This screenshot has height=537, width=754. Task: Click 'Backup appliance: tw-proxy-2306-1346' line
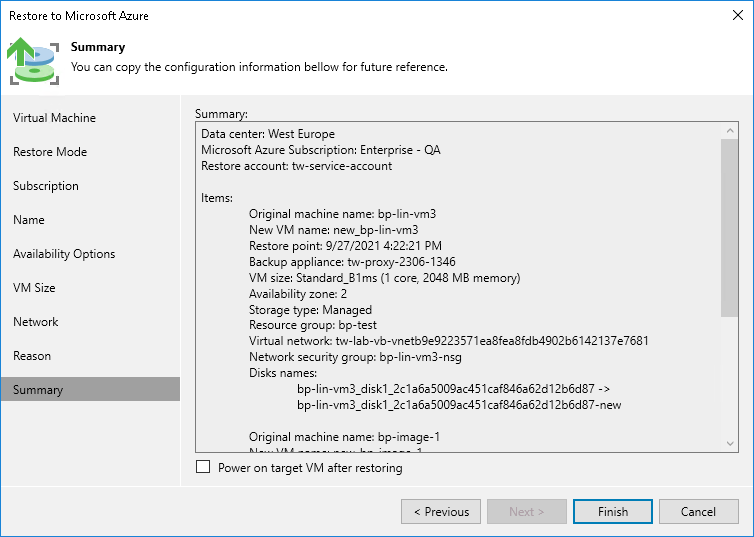coord(352,262)
